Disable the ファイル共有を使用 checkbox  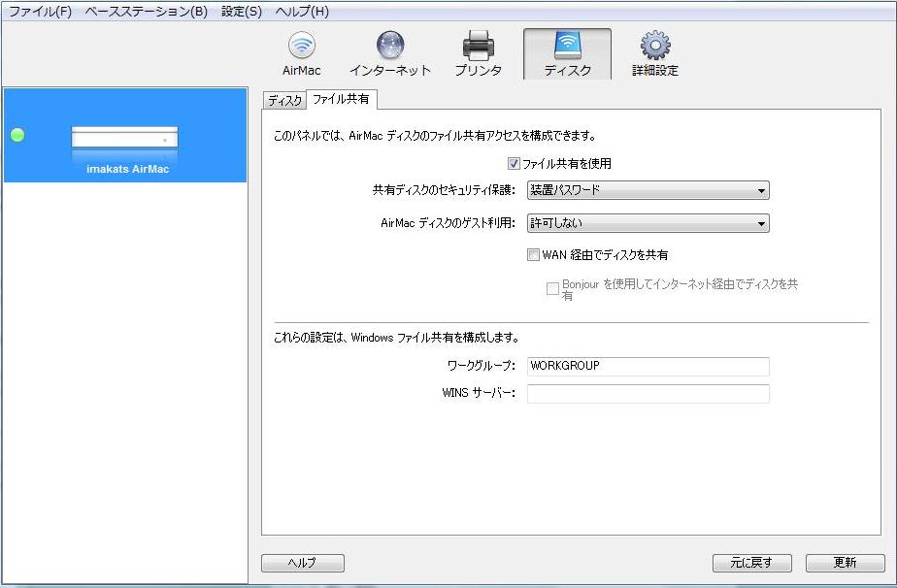point(515,164)
